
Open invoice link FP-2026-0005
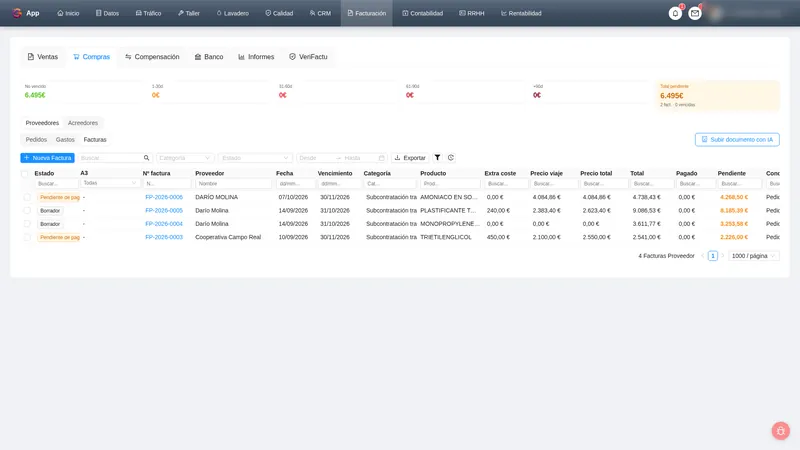point(164,210)
